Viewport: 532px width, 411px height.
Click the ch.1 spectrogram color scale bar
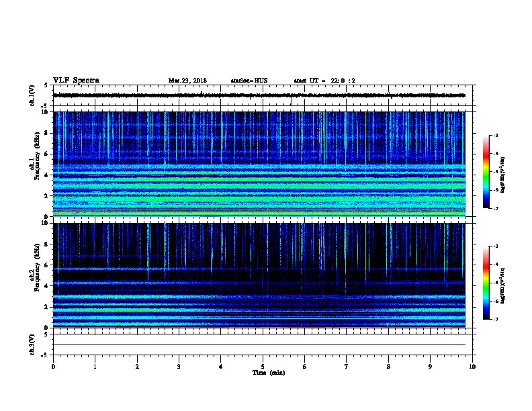tap(486, 172)
